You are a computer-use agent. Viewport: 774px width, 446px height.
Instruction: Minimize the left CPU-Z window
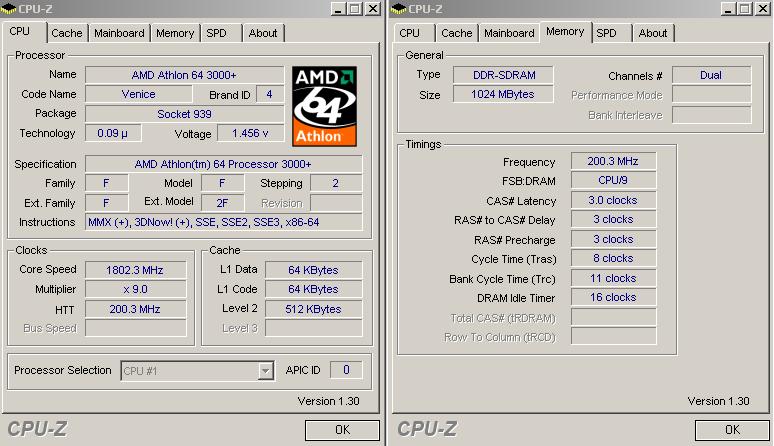click(338, 8)
